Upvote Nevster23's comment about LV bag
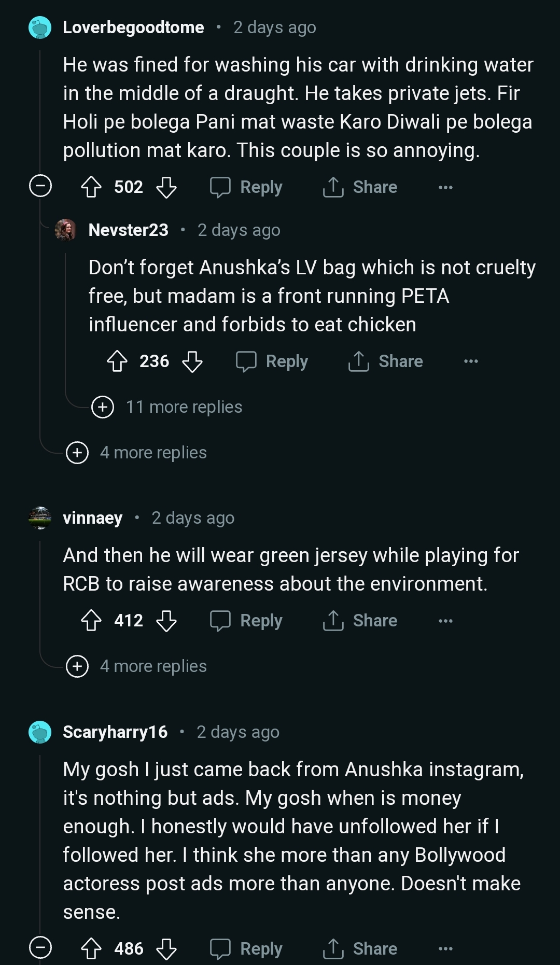This screenshot has width=560, height=965. (x=117, y=361)
